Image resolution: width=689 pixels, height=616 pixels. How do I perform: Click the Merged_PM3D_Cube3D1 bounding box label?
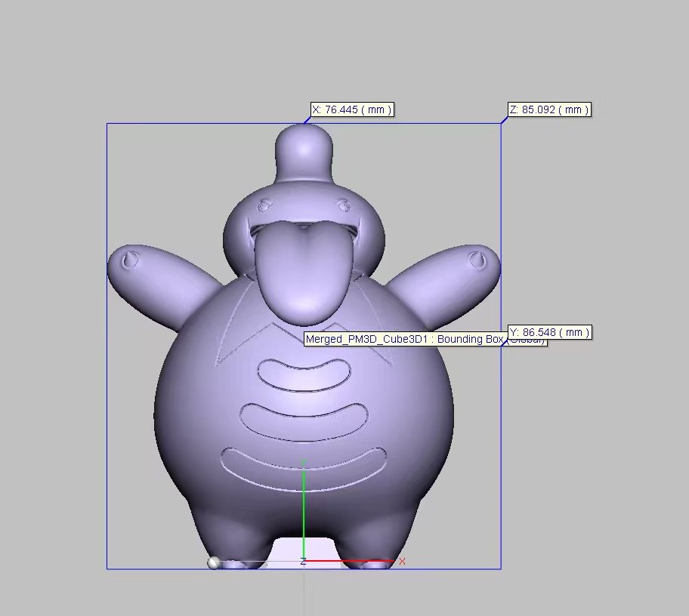click(x=404, y=340)
